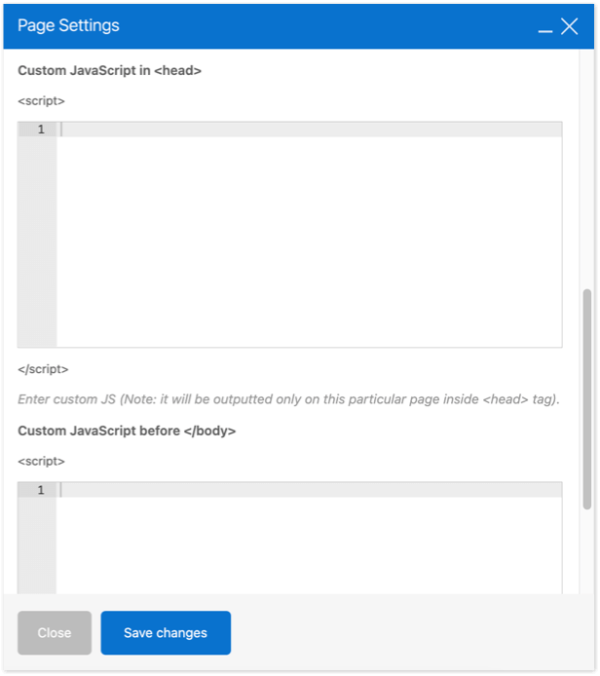The height and width of the screenshot is (676, 600).
Task: Focus line 1 of head JavaScript editor
Action: (309, 129)
